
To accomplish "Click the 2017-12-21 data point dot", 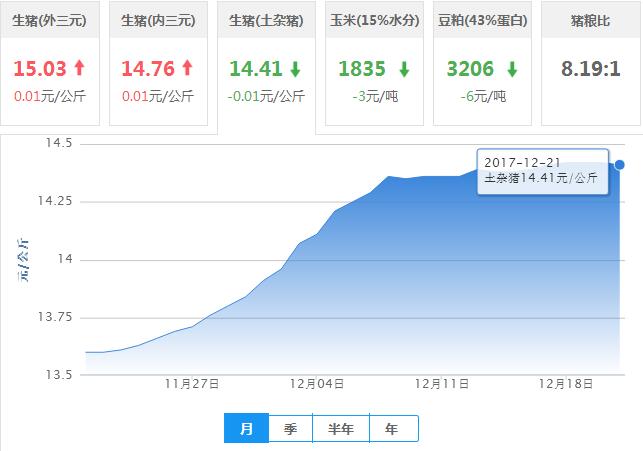I will click(x=620, y=165).
